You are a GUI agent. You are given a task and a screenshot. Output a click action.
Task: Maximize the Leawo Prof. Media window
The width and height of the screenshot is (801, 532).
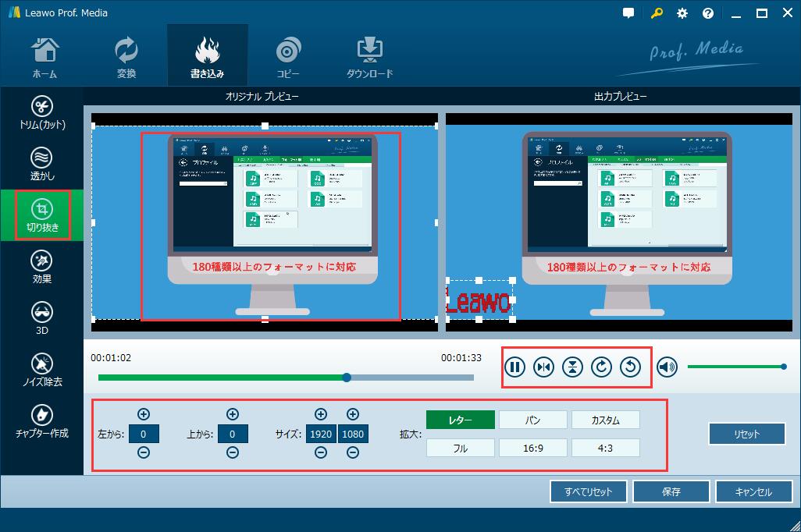point(762,13)
